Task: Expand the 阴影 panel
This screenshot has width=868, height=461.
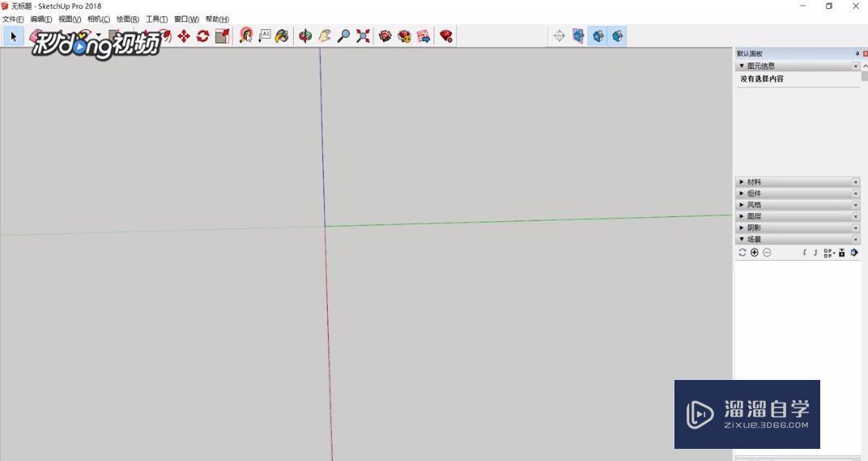Action: (x=742, y=228)
